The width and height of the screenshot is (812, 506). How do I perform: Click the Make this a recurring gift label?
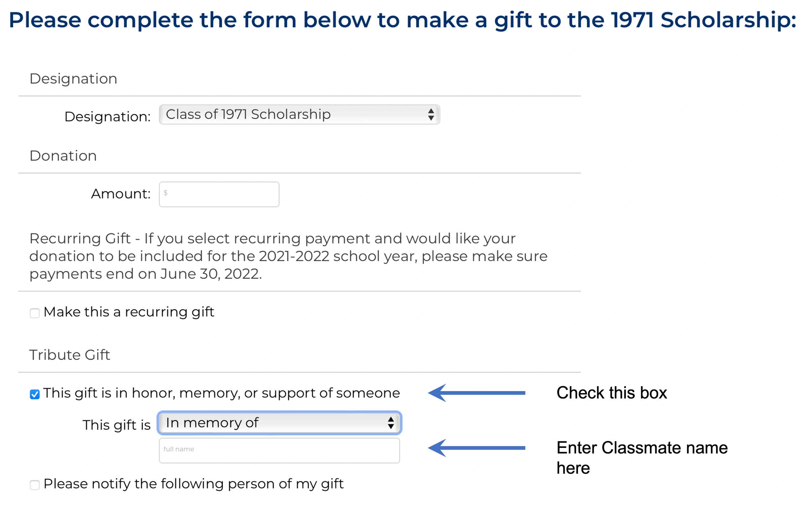(129, 312)
